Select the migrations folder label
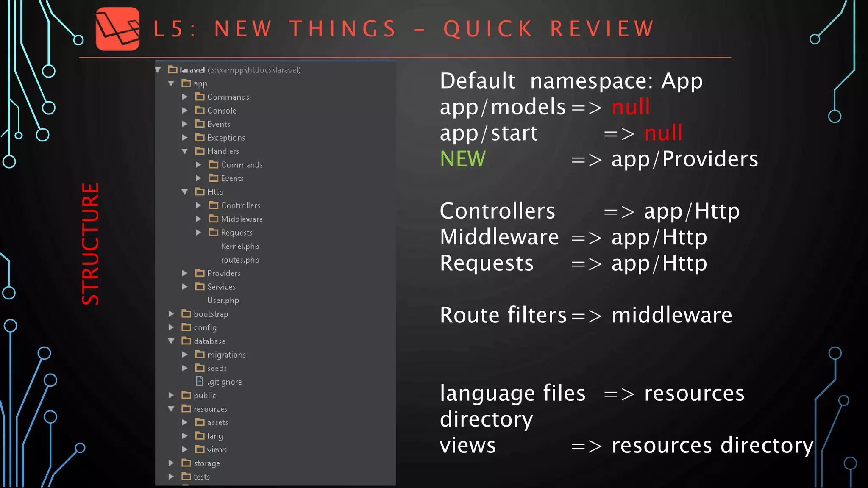The width and height of the screenshot is (868, 488). pyautogui.click(x=226, y=355)
